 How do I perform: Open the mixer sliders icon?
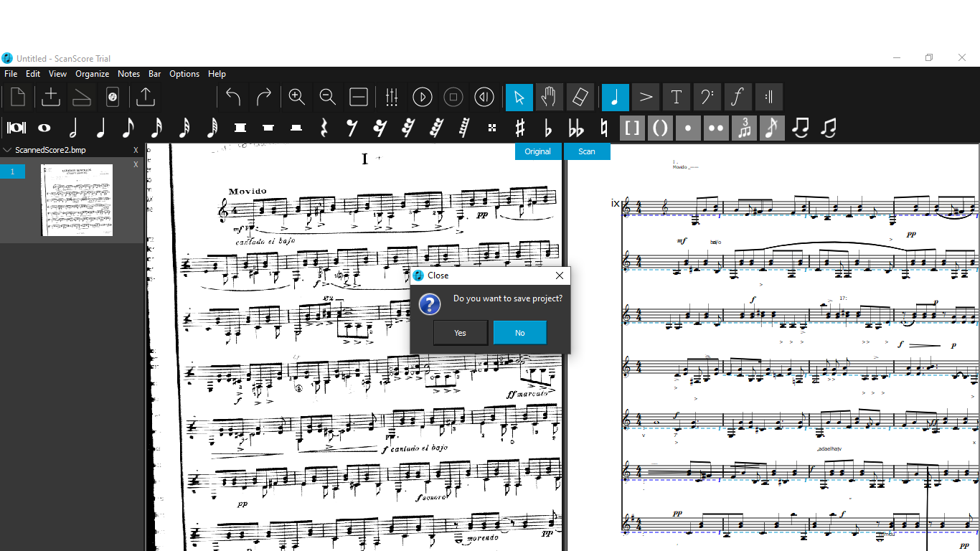pyautogui.click(x=392, y=97)
